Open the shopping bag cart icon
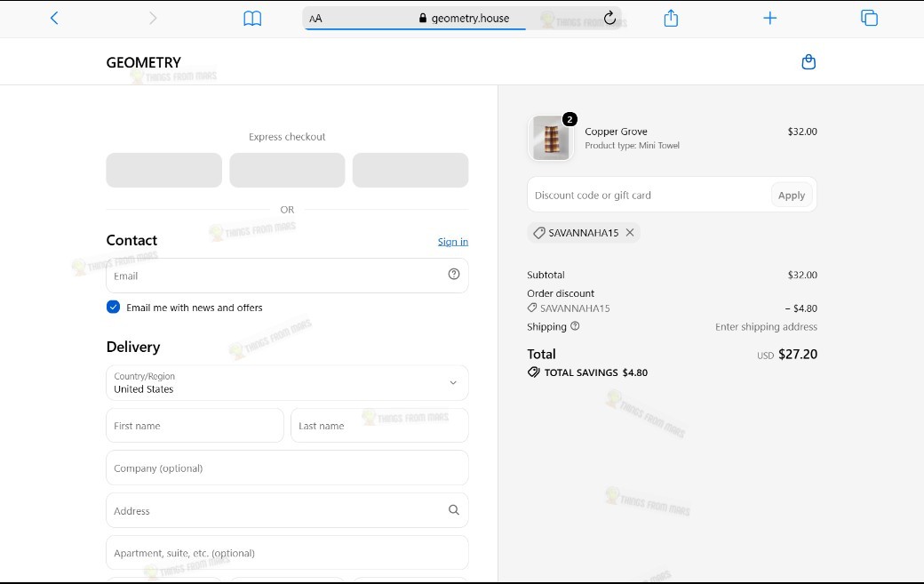 pyautogui.click(x=808, y=62)
